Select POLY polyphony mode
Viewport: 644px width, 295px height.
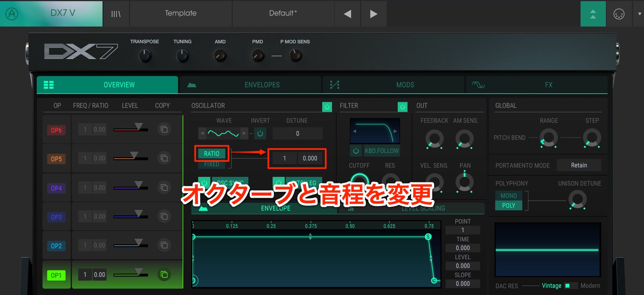[x=509, y=206]
